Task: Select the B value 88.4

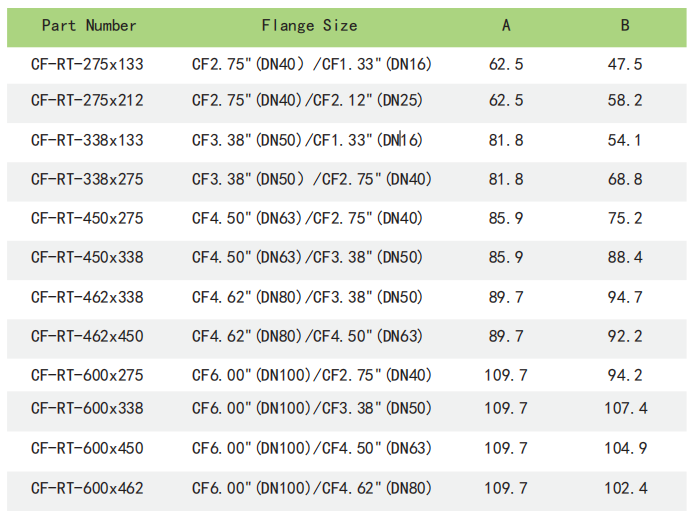Action: pyautogui.click(x=625, y=257)
